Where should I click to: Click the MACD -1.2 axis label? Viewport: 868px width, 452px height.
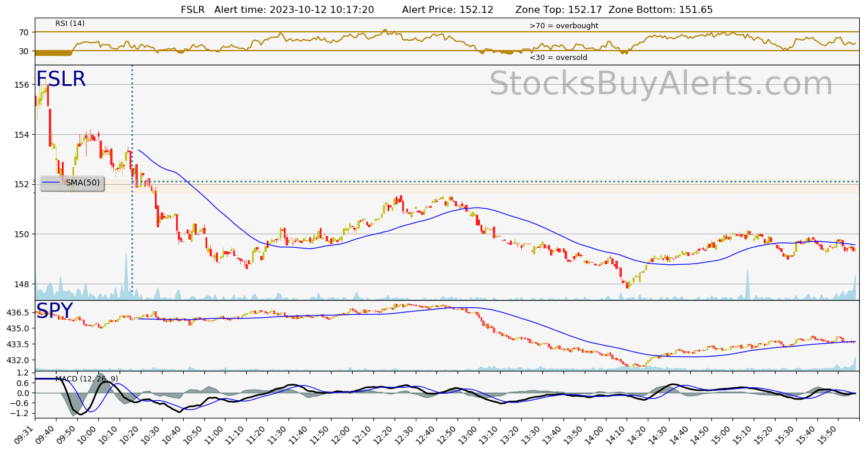21,414
